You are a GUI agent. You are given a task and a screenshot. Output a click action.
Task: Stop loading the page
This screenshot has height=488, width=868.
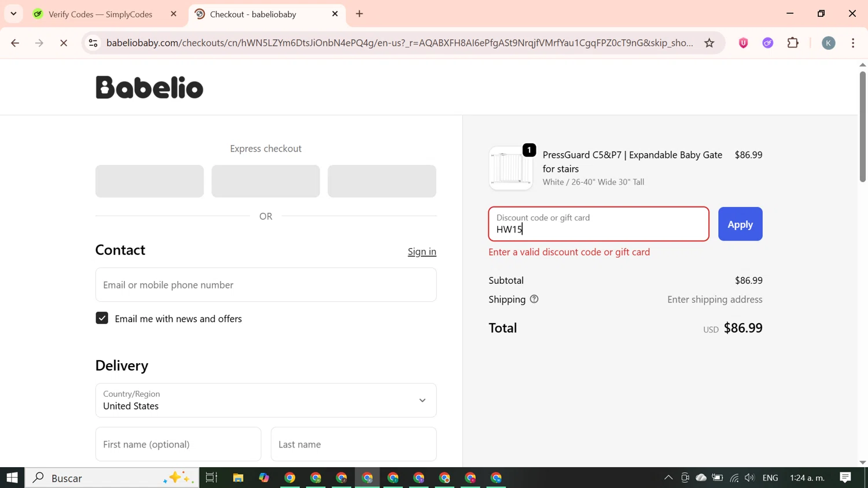(x=64, y=43)
